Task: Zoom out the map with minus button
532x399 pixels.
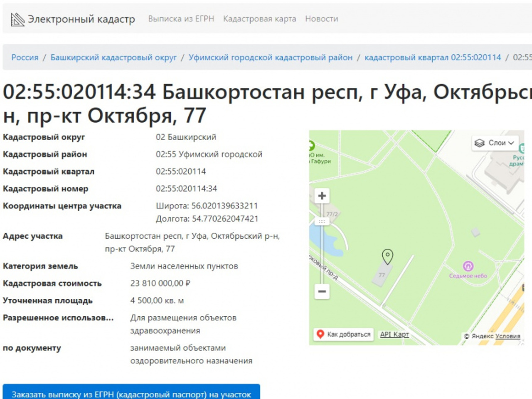Action: pyautogui.click(x=322, y=291)
